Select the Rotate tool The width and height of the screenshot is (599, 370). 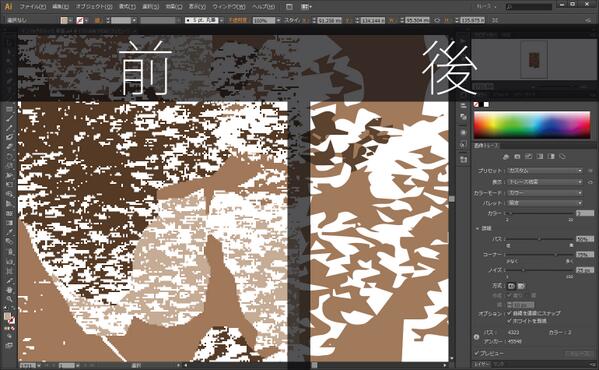tap(9, 156)
